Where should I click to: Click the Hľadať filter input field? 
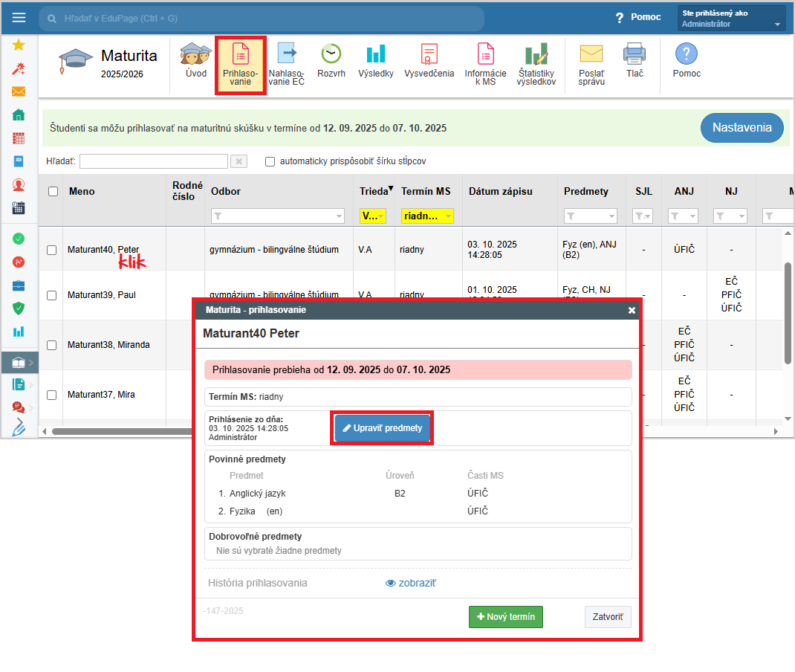153,161
